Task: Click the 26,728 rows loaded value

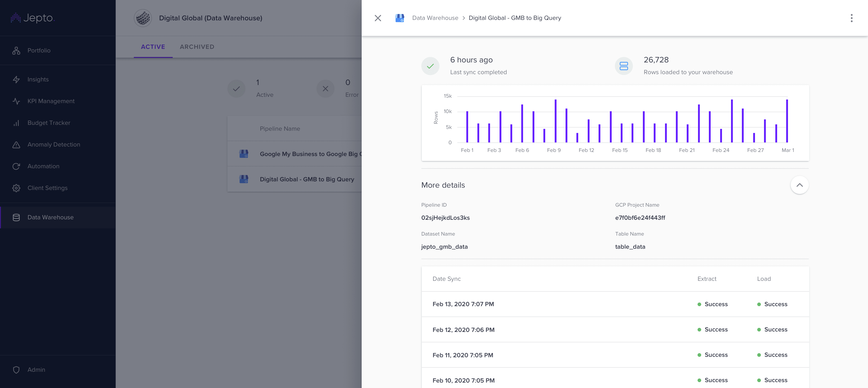Action: (656, 60)
